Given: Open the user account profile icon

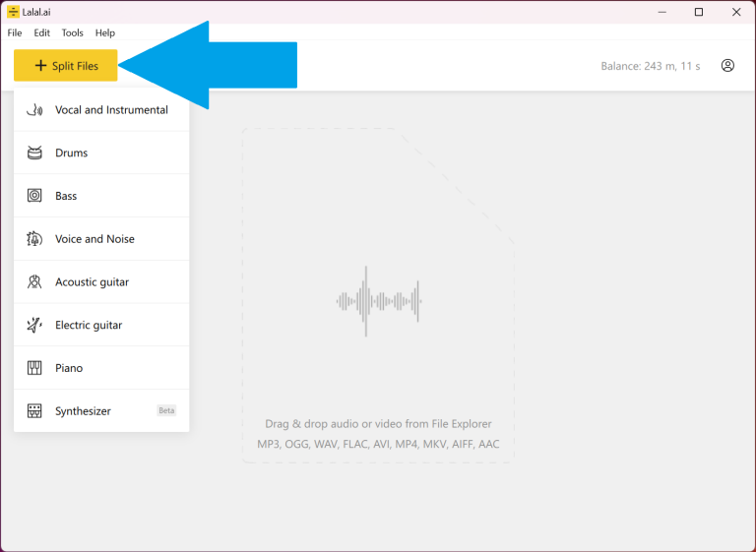Looking at the screenshot, I should pyautogui.click(x=727, y=66).
